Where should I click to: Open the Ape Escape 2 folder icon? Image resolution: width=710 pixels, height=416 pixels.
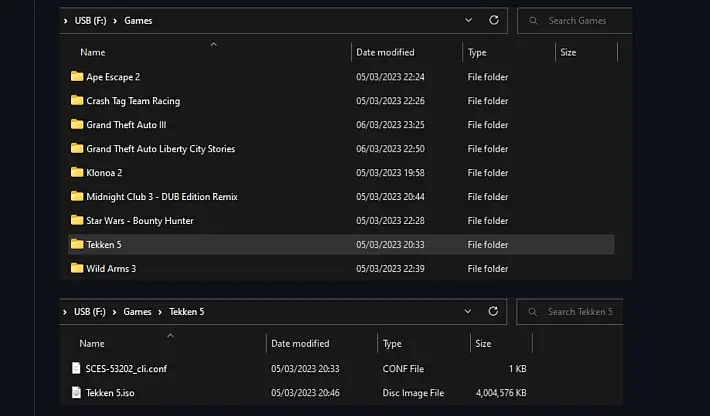pos(77,76)
